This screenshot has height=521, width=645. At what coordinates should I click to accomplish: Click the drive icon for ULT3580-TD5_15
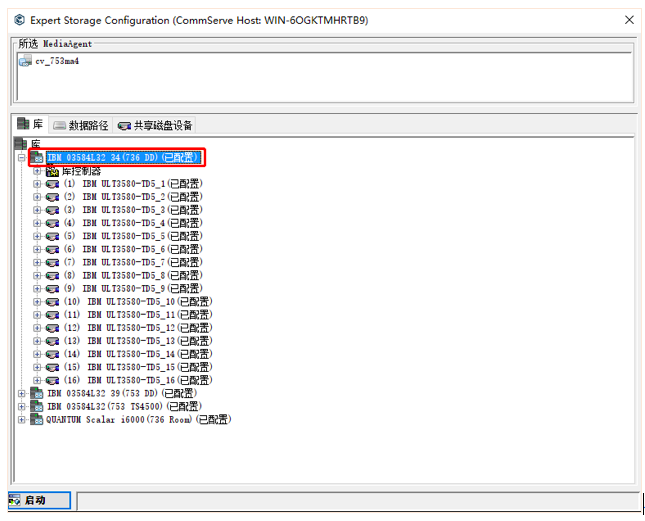click(52, 367)
